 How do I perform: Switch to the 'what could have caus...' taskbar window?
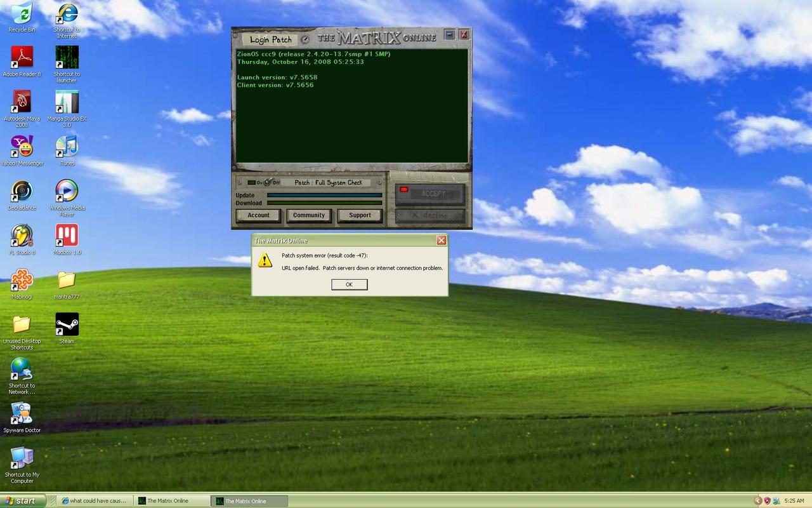click(95, 500)
